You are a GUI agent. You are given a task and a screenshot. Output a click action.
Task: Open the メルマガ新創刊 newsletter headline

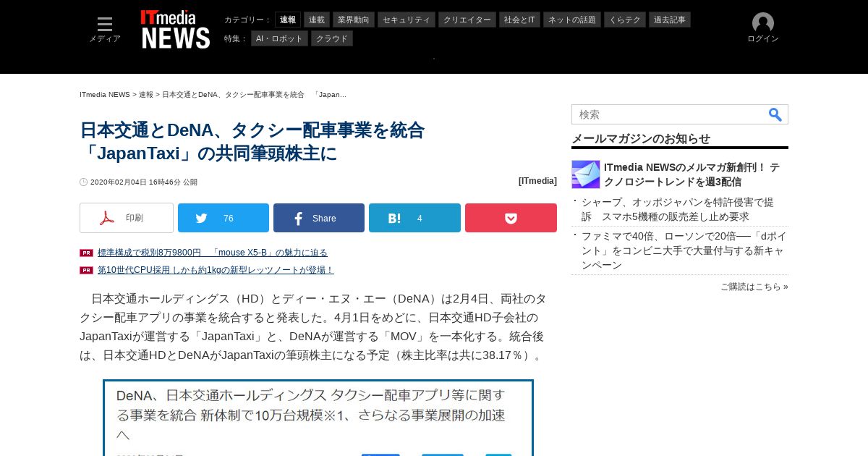pyautogui.click(x=692, y=174)
